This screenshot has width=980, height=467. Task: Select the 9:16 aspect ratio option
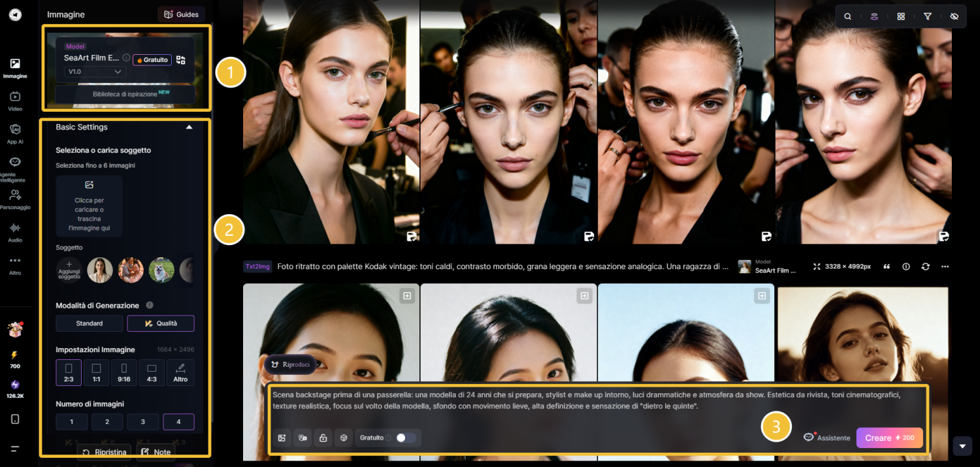[124, 372]
